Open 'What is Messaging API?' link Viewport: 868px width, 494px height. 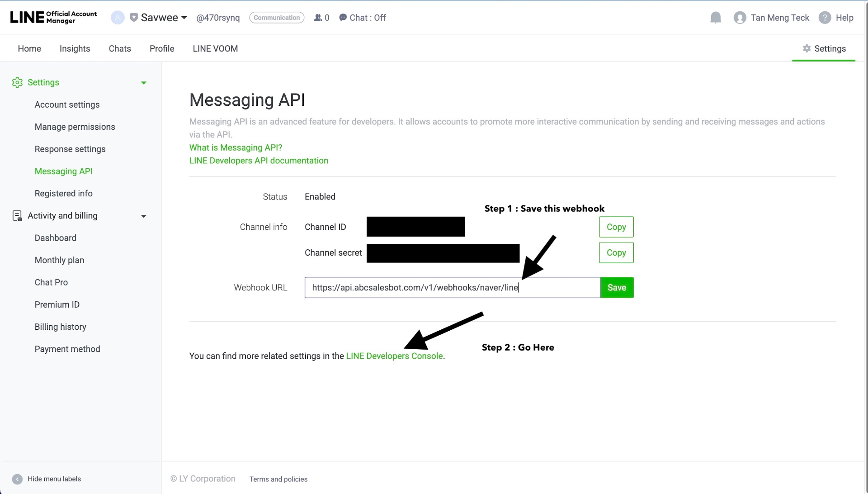pos(236,147)
